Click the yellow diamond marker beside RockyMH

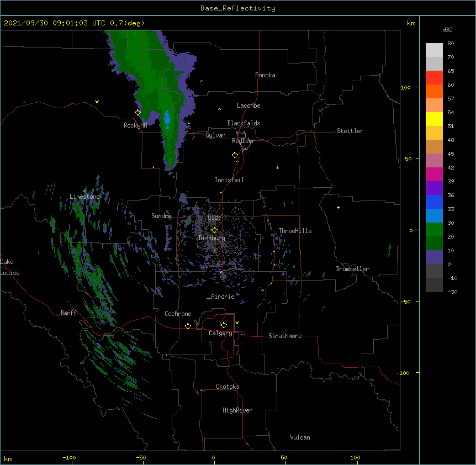(x=138, y=113)
